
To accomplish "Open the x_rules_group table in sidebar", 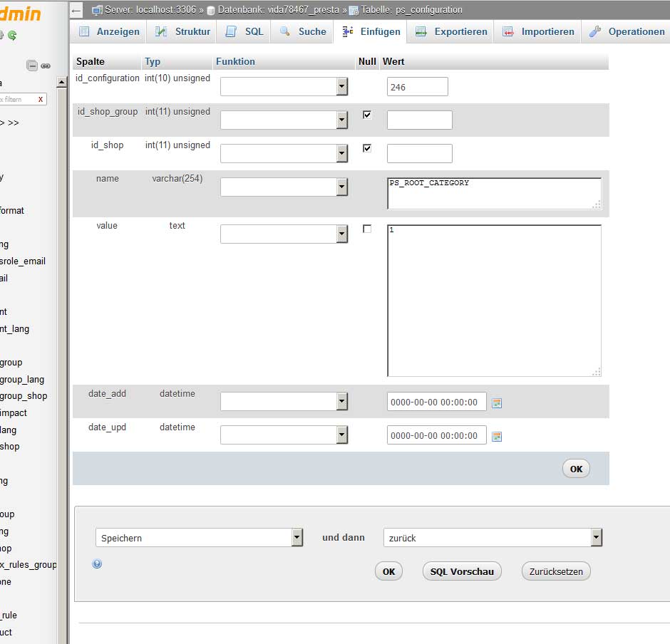I will click(29, 565).
